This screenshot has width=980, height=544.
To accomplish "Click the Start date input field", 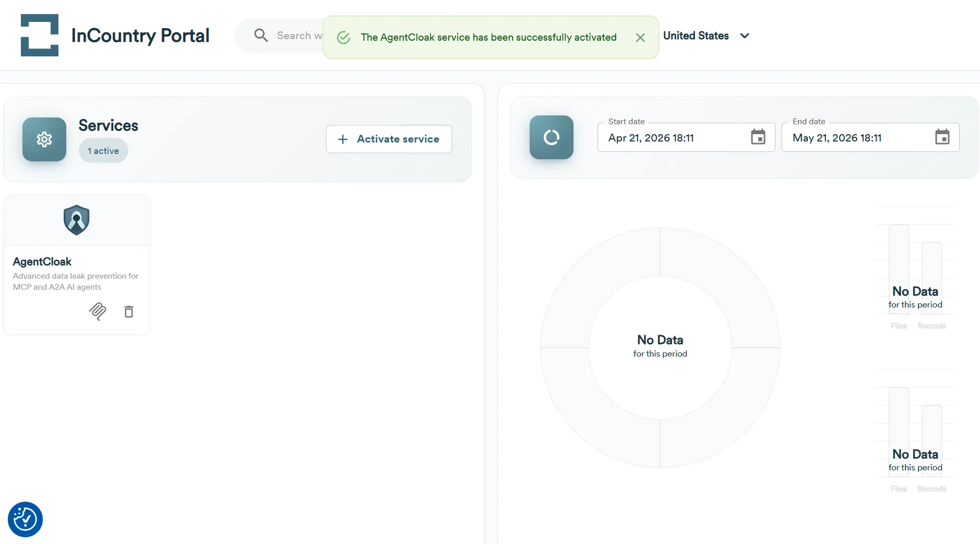I will point(686,137).
